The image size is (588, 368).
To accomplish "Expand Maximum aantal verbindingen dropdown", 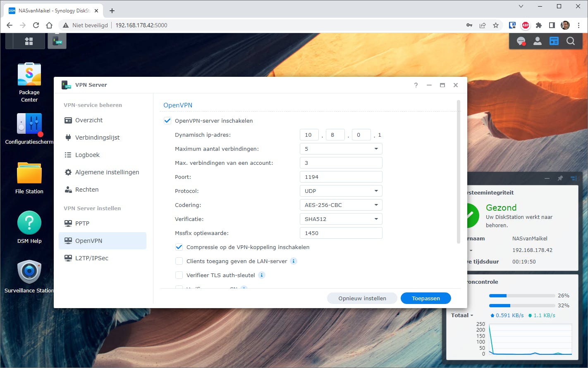I will coord(341,149).
